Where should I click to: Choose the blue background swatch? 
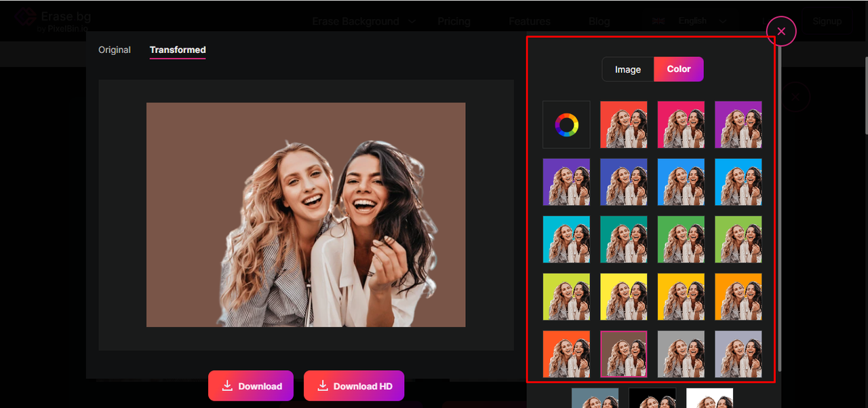682,182
